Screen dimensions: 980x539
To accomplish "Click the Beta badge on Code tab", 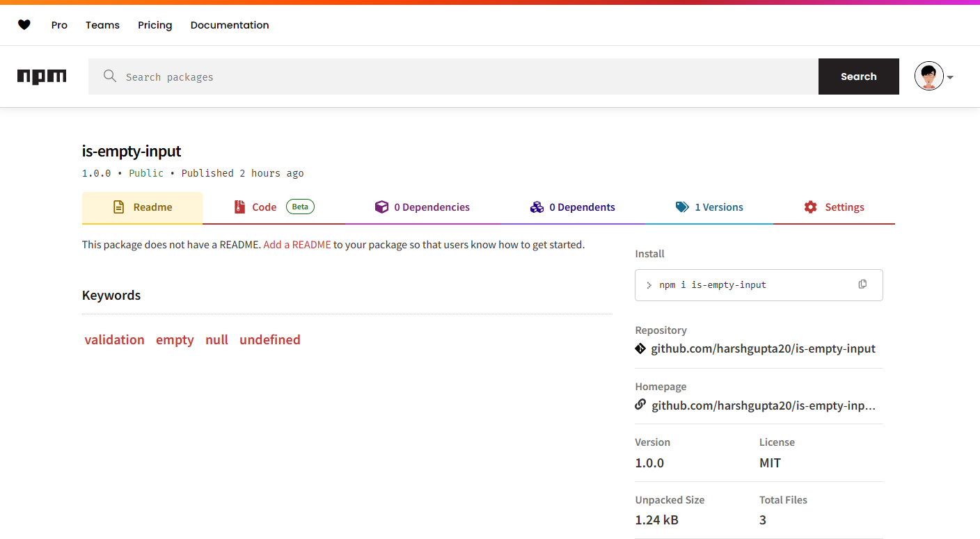I will point(300,207).
